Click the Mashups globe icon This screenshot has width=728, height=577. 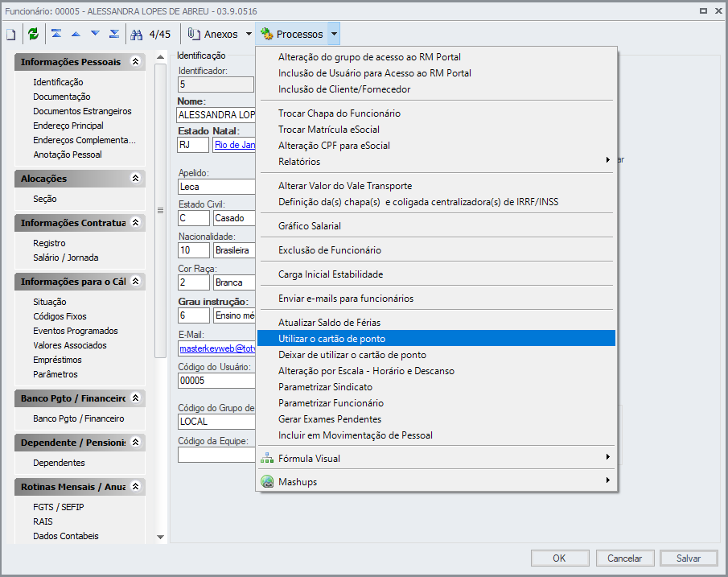click(x=267, y=481)
